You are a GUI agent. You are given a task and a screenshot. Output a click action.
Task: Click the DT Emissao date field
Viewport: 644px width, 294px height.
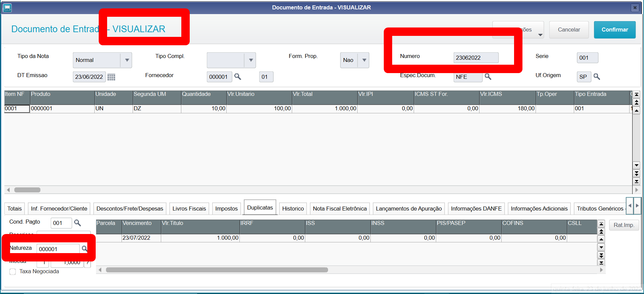tap(89, 77)
